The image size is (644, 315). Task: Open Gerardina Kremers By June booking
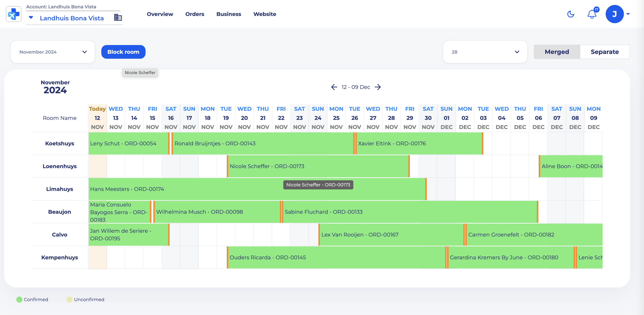click(x=511, y=257)
